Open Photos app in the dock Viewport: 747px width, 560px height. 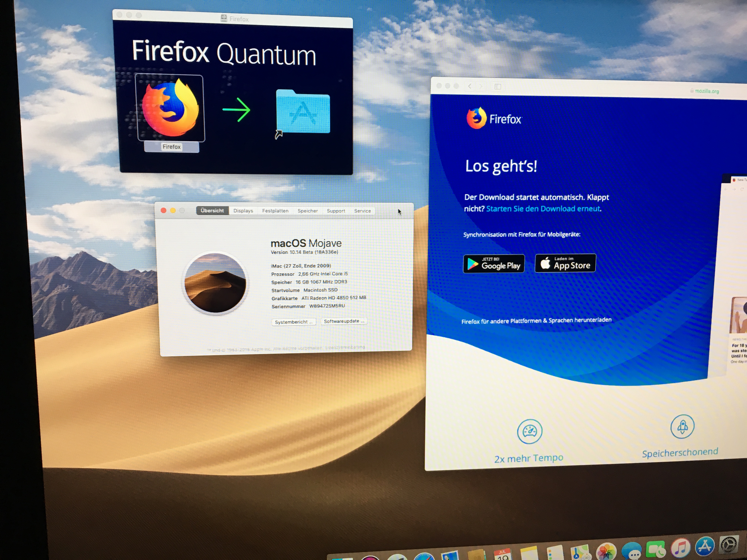(606, 553)
